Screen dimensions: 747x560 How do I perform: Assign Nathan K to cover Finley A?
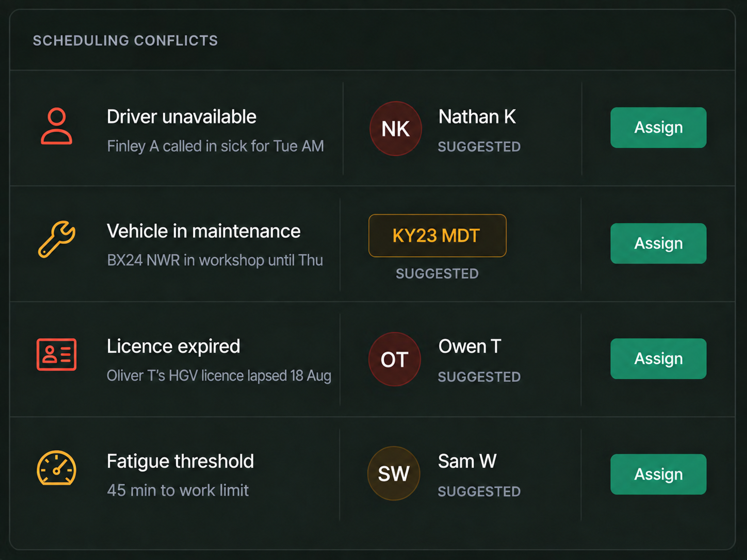658,128
